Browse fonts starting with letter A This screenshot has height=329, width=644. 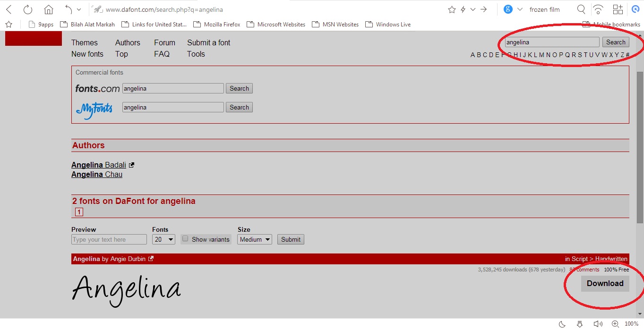click(x=472, y=55)
